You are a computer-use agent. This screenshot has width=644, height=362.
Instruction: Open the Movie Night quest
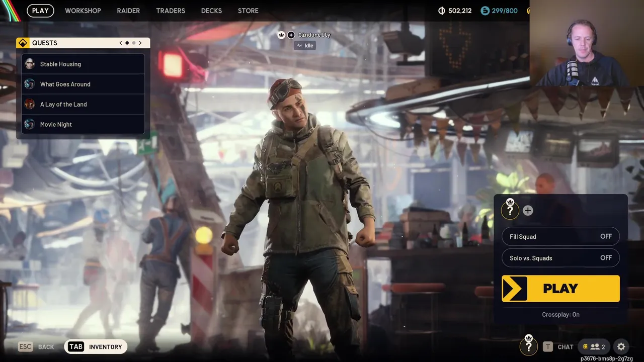[83, 124]
